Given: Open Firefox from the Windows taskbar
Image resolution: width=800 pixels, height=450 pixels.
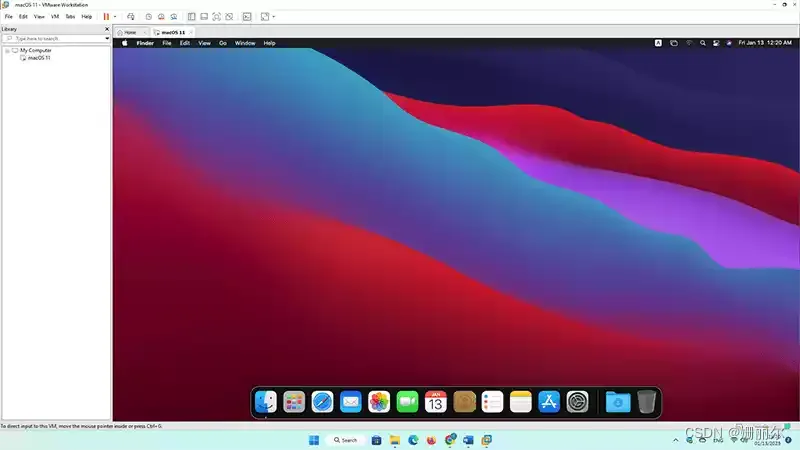Looking at the screenshot, I should pyautogui.click(x=432, y=440).
